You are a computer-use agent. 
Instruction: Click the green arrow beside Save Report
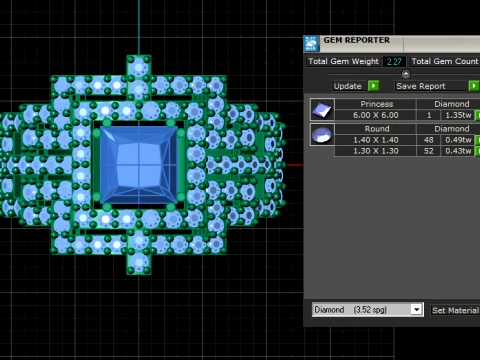(474, 86)
